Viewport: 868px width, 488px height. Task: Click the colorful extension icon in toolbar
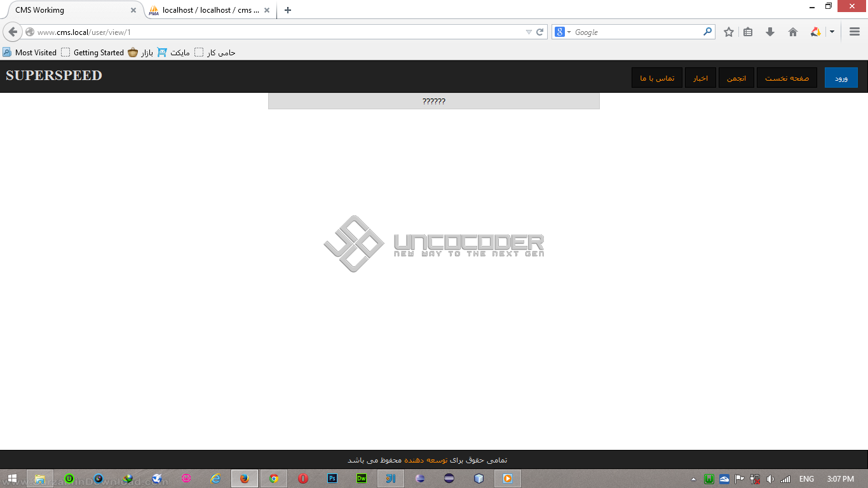[816, 32]
